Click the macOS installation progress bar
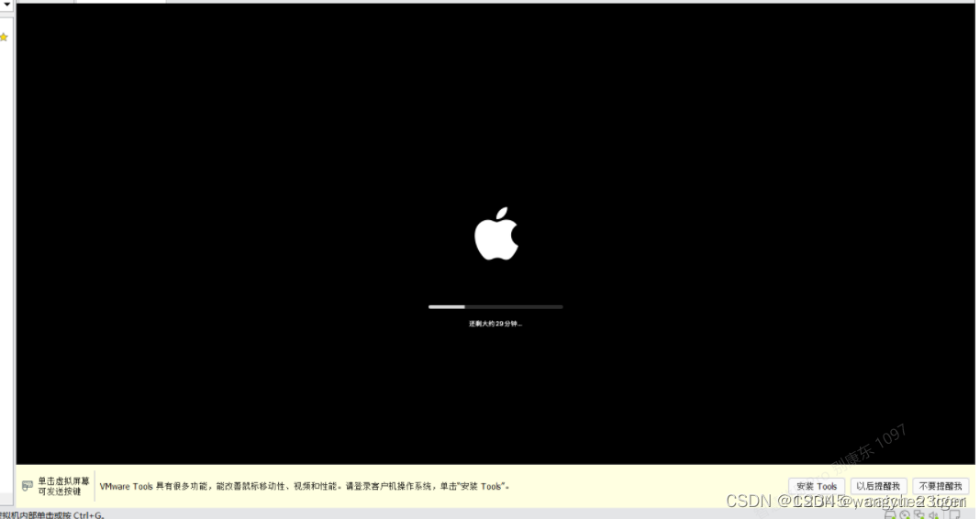The height and width of the screenshot is (519, 980). pyautogui.click(x=496, y=306)
